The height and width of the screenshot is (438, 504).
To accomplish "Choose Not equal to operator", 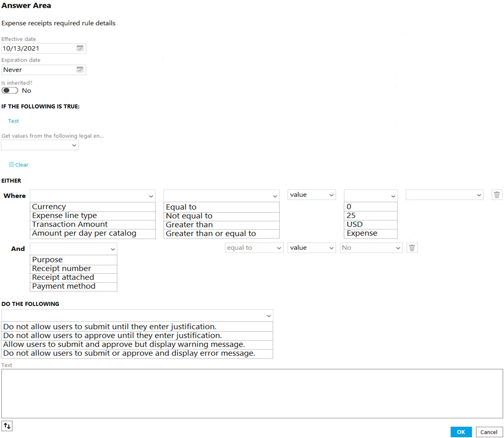I will pyautogui.click(x=221, y=216).
